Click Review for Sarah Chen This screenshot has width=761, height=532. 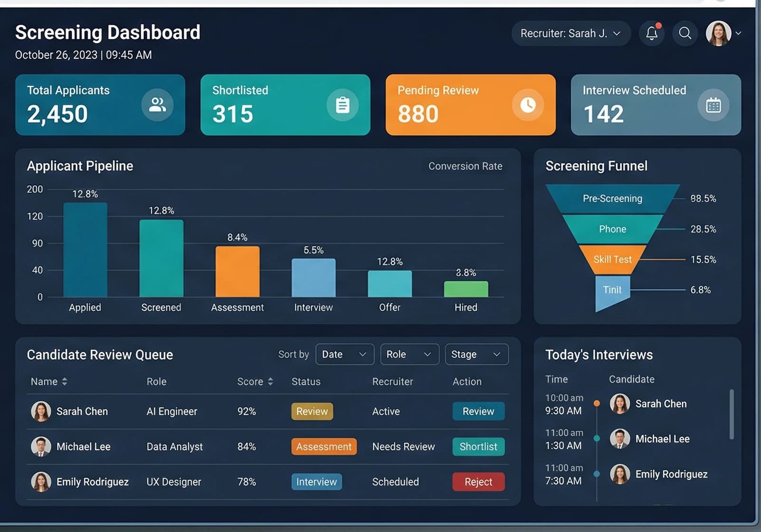coord(478,411)
